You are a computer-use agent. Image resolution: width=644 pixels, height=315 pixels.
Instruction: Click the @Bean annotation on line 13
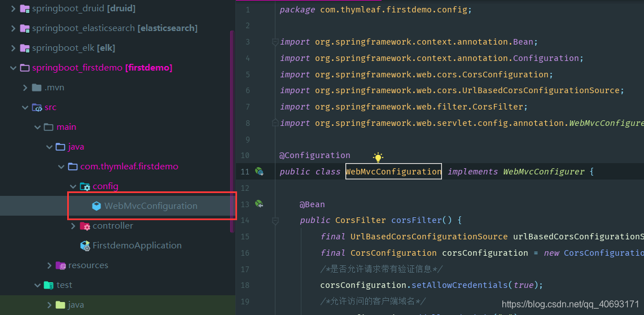coord(312,204)
